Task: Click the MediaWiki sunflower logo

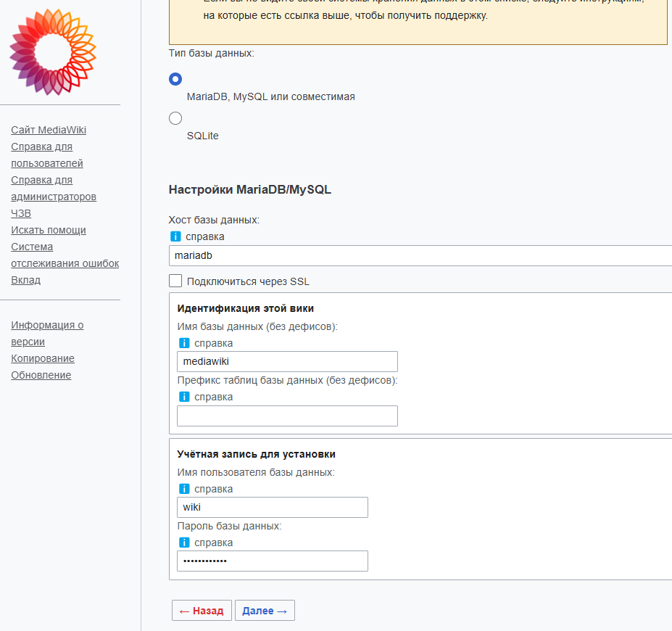Action: point(53,52)
